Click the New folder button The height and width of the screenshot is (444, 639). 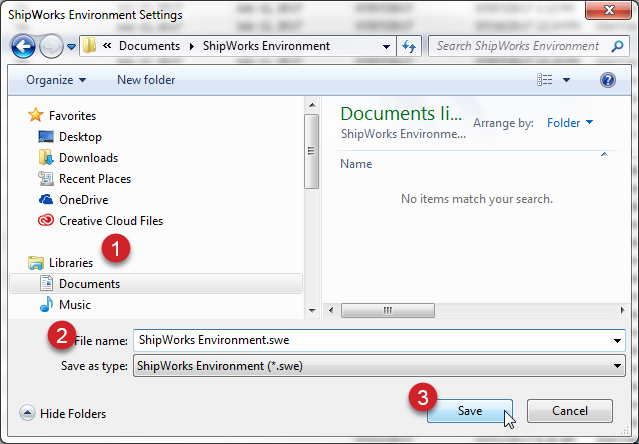[146, 80]
